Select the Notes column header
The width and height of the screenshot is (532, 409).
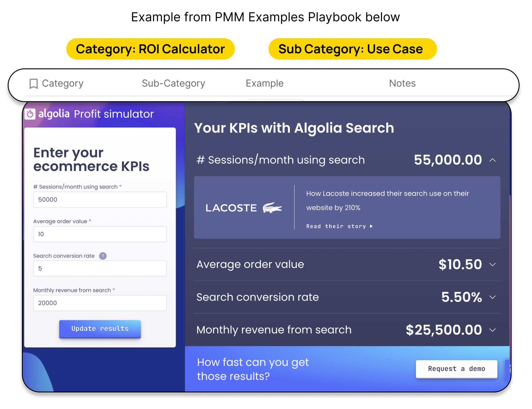click(x=402, y=83)
